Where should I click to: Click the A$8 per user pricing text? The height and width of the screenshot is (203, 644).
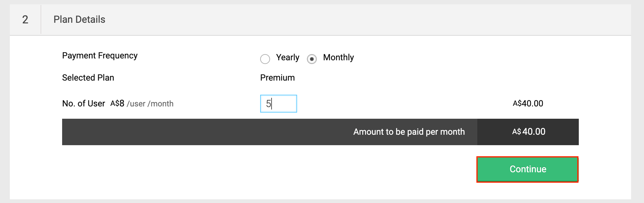click(x=117, y=103)
